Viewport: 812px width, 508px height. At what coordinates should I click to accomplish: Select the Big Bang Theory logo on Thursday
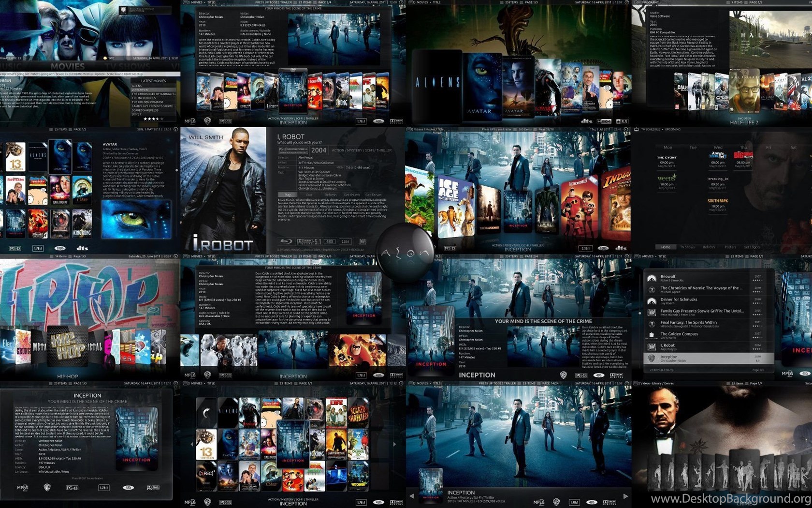click(743, 155)
